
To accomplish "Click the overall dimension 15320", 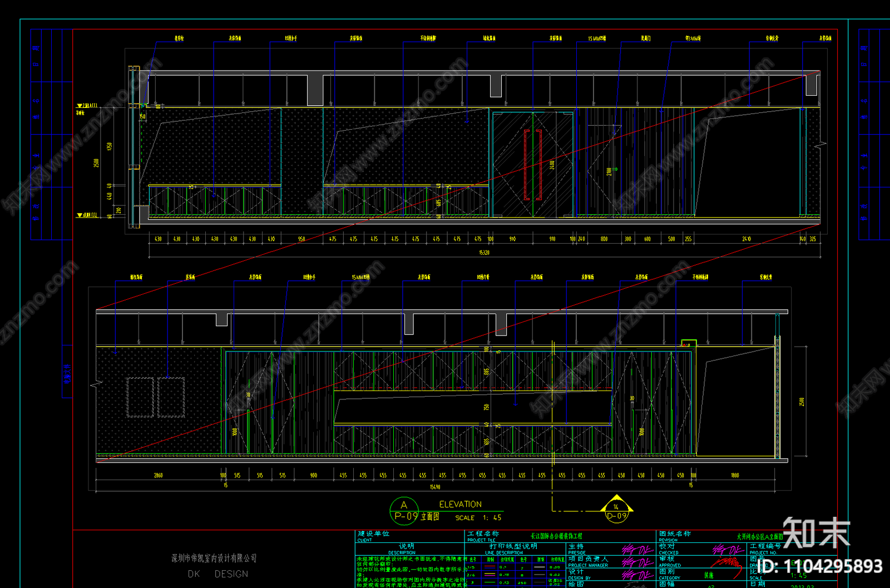I will pos(484,253).
